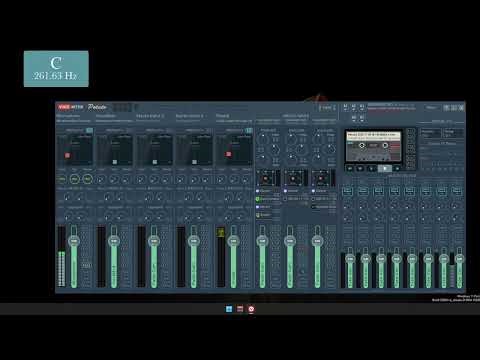Click the third green-ringed knob on input strip 1
Screen dimensions: 480x360
point(87,180)
